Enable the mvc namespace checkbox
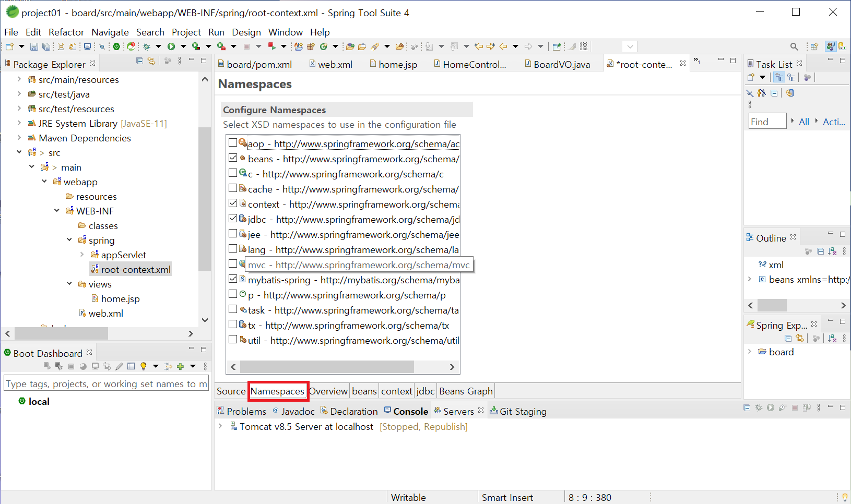Image resolution: width=851 pixels, height=504 pixels. point(233,263)
